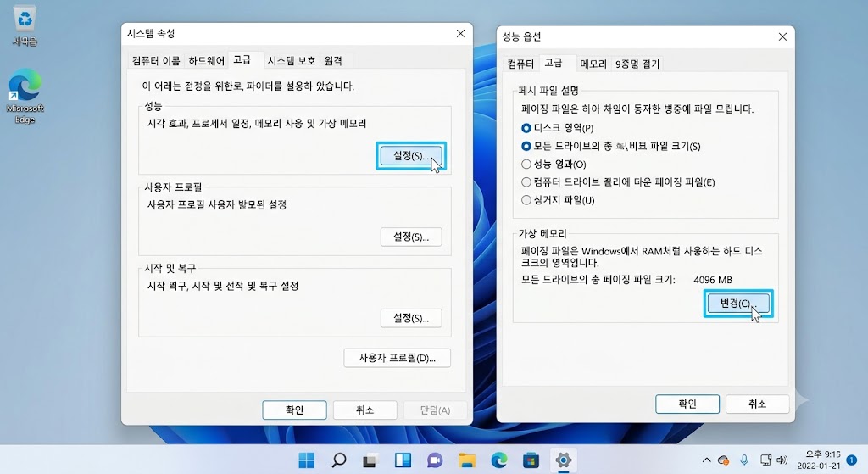
Task: Open the Microsoft Edge desktop shortcut
Action: [25, 97]
